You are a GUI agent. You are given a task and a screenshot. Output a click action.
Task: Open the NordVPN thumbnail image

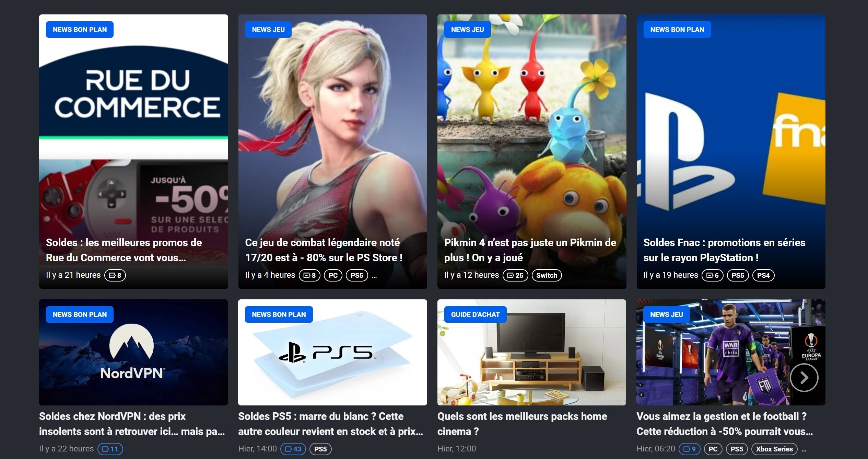tap(133, 352)
